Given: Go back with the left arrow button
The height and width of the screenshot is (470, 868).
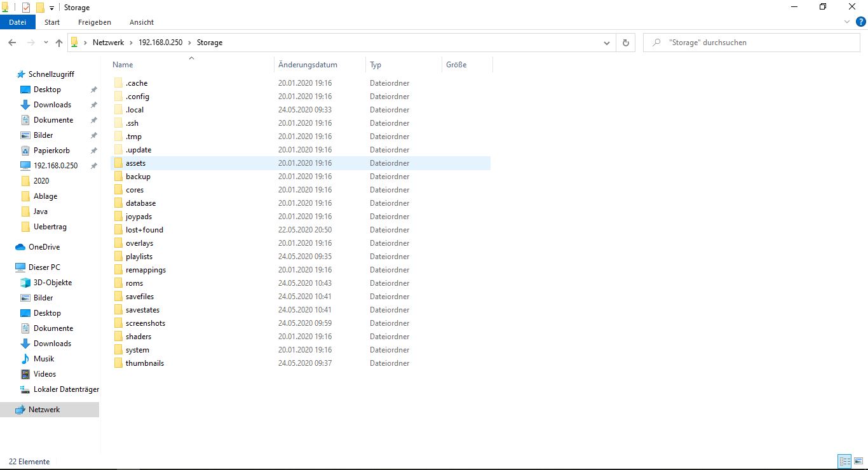Looking at the screenshot, I should click(12, 43).
